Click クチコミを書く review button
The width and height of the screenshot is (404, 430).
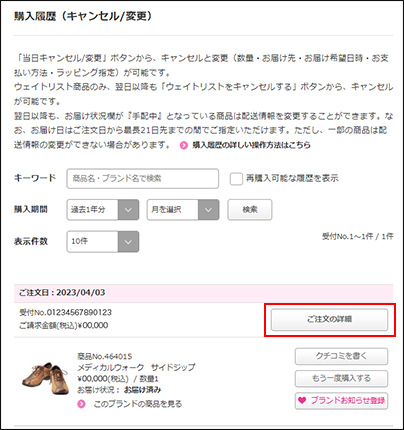point(341,356)
